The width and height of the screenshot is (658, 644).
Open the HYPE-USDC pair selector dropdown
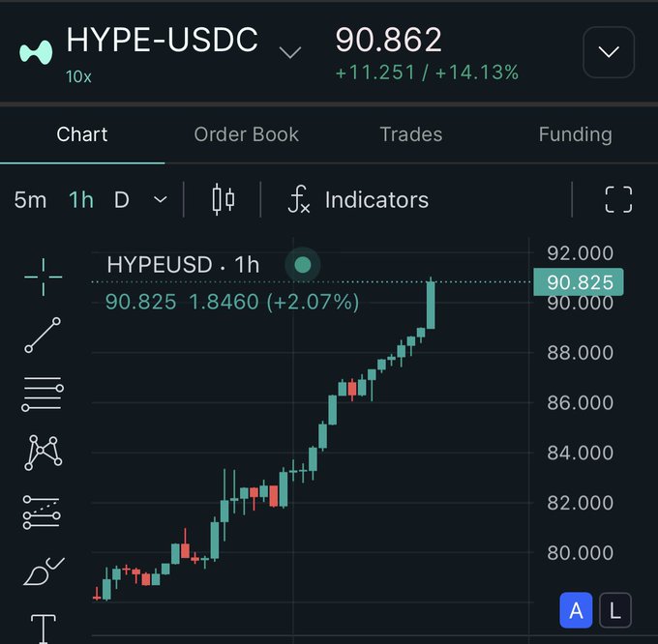point(290,52)
